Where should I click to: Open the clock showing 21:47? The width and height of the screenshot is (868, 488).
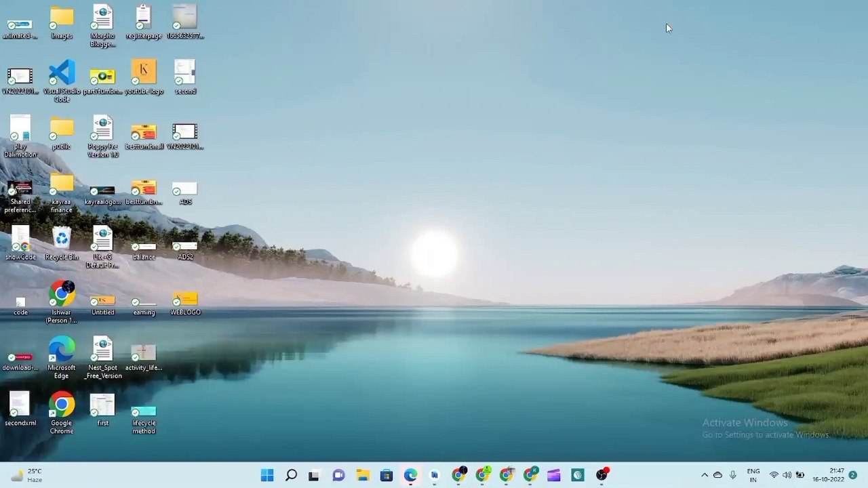click(828, 475)
